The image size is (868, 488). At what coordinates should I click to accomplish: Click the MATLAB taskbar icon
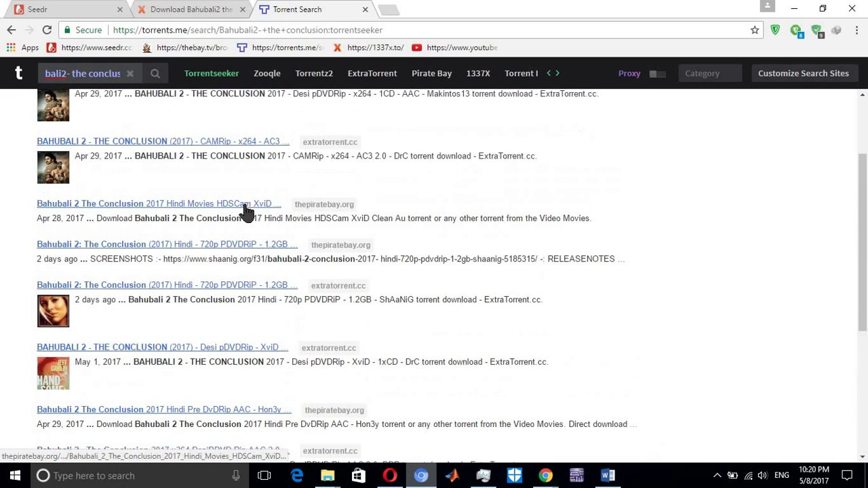click(x=452, y=476)
